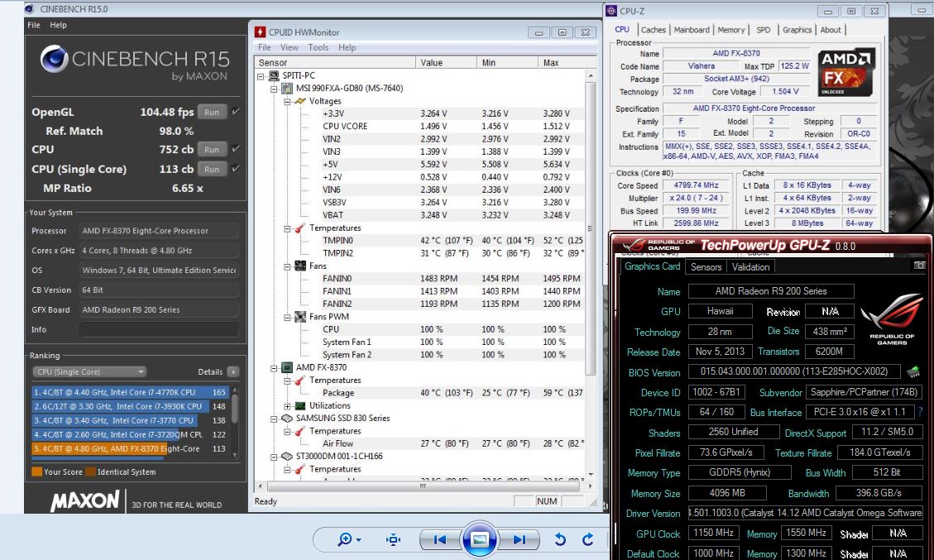This screenshot has width=934, height=560.
Task: Go to the next picture in Photo Viewer
Action: click(x=520, y=540)
